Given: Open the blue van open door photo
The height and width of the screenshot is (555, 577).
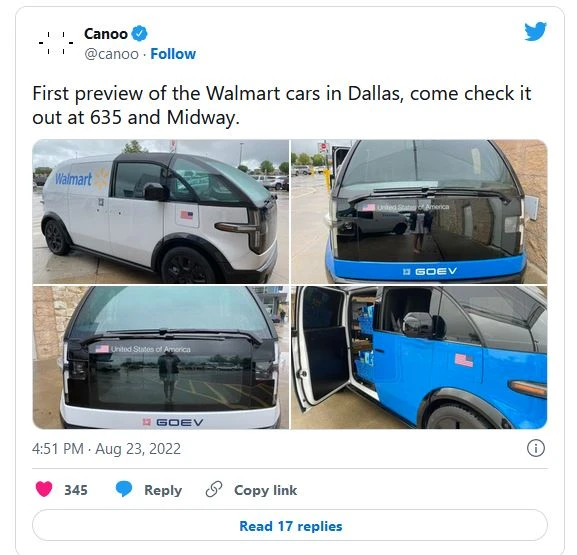Looking at the screenshot, I should pos(419,357).
